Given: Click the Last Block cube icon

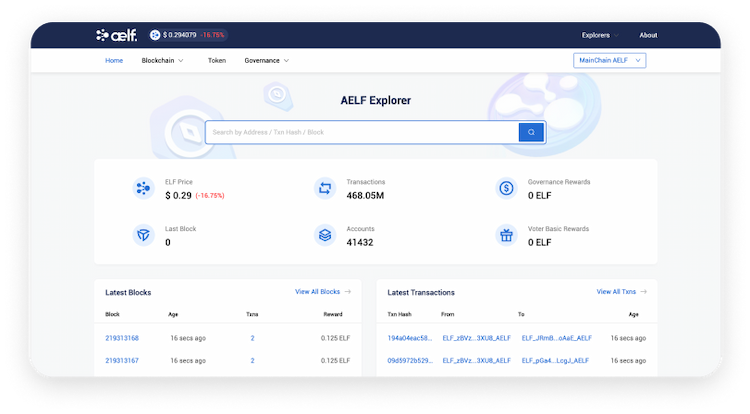Looking at the screenshot, I should (x=143, y=235).
